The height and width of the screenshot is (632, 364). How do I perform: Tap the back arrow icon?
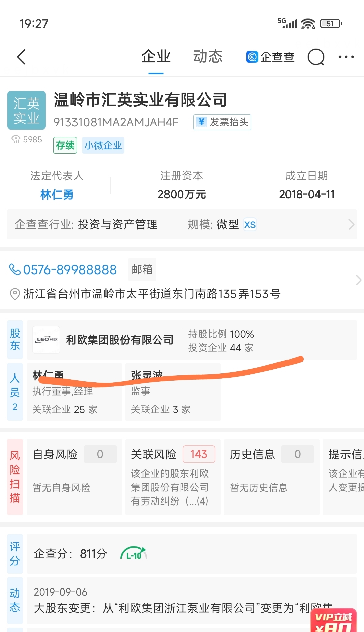(21, 57)
